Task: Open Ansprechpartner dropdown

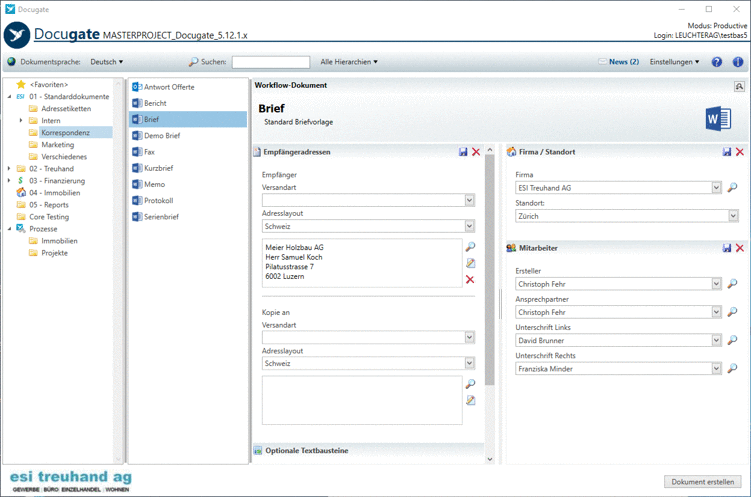Action: click(716, 312)
